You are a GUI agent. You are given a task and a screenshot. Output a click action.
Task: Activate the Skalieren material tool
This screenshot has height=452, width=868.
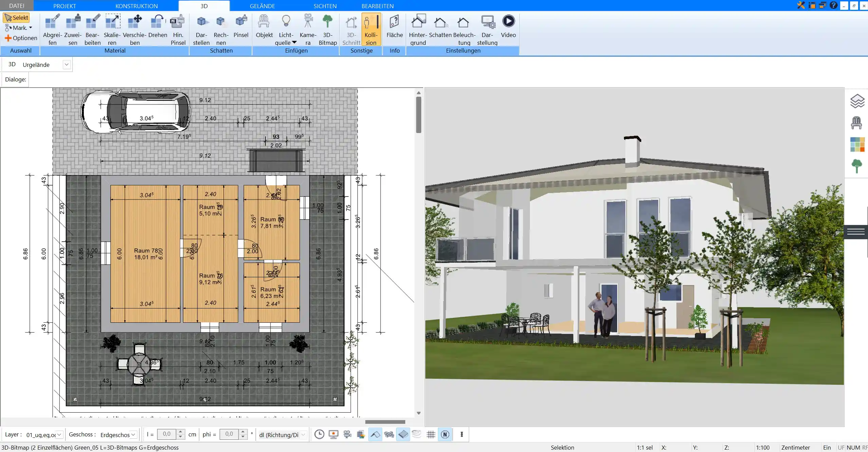(x=112, y=30)
